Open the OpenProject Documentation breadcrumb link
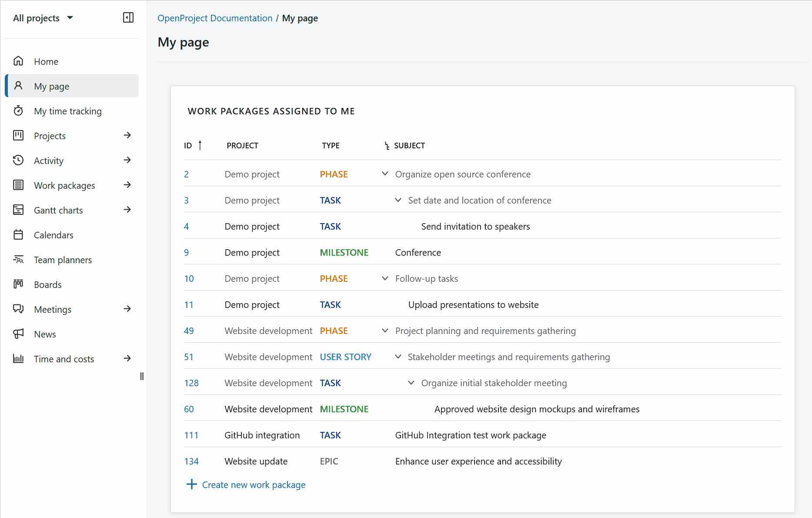812x518 pixels. (215, 18)
